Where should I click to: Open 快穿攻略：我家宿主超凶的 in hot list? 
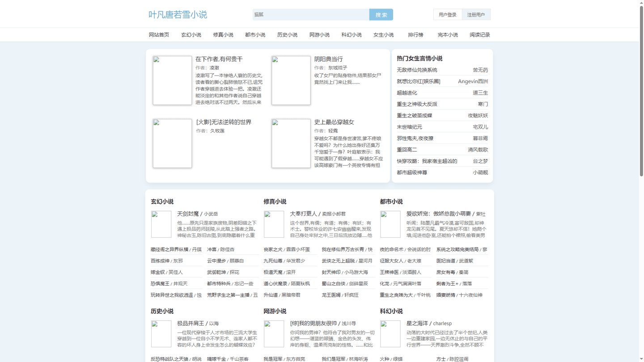pos(427,161)
